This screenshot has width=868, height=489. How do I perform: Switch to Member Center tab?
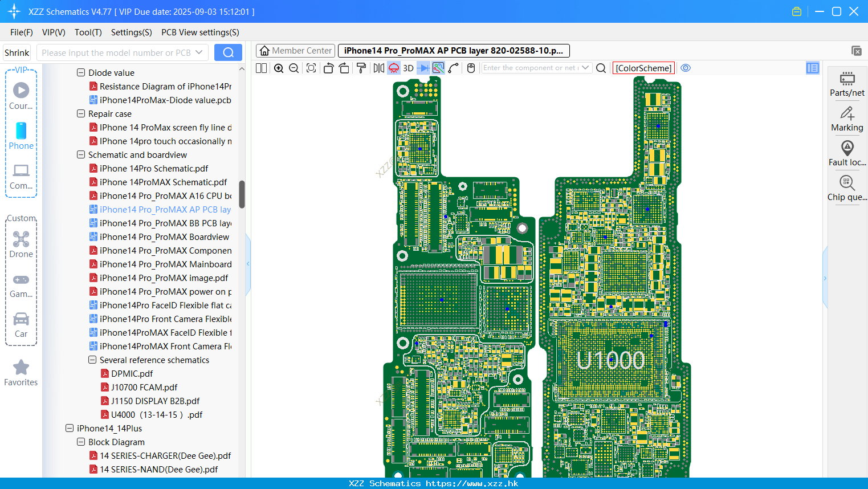coord(296,51)
